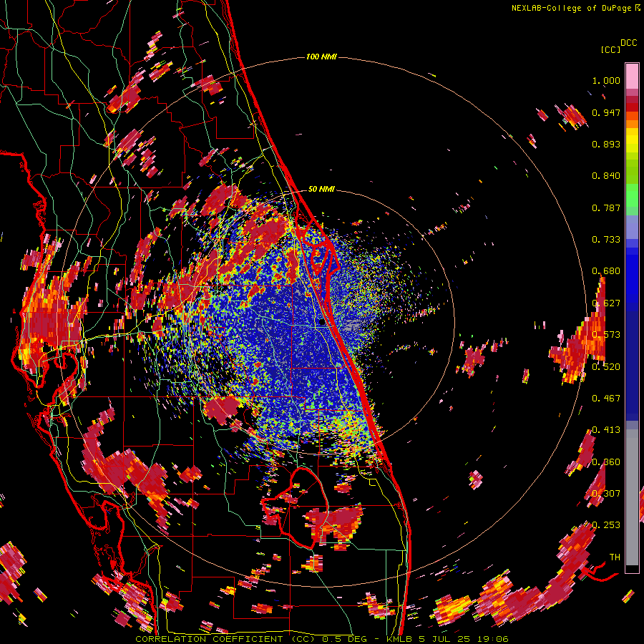644x644 pixels.
Task: Click the KMLB station identifier
Action: pos(399,639)
